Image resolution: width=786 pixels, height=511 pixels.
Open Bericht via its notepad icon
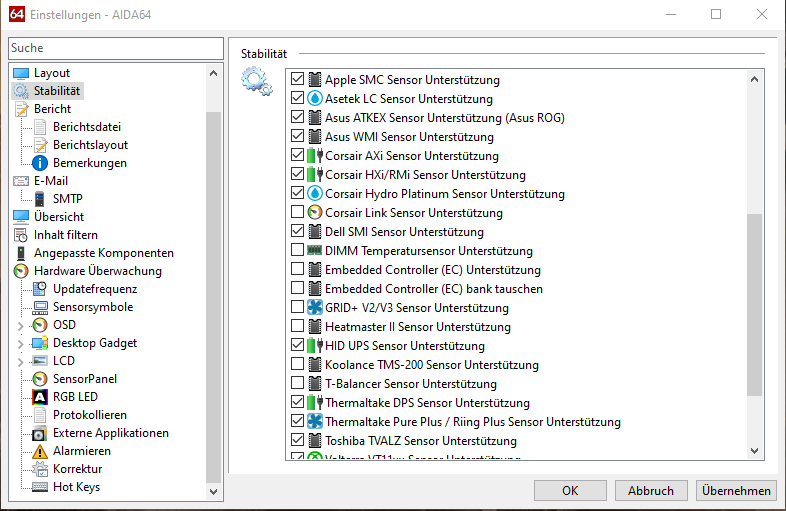(x=21, y=109)
